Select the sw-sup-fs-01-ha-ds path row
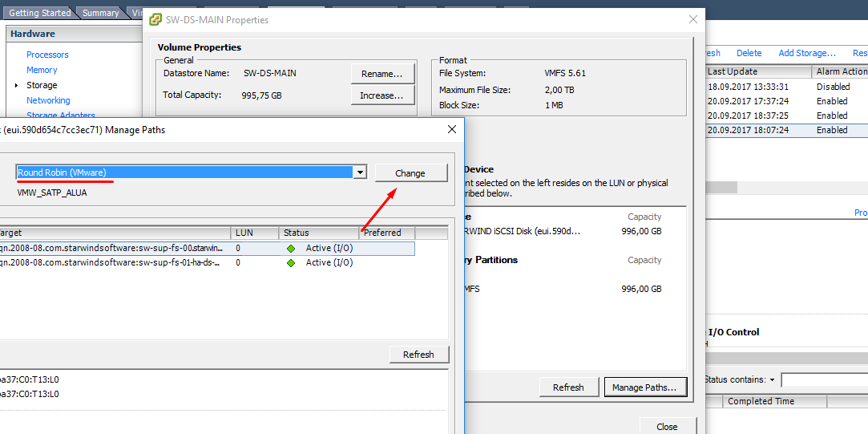 pos(208,263)
